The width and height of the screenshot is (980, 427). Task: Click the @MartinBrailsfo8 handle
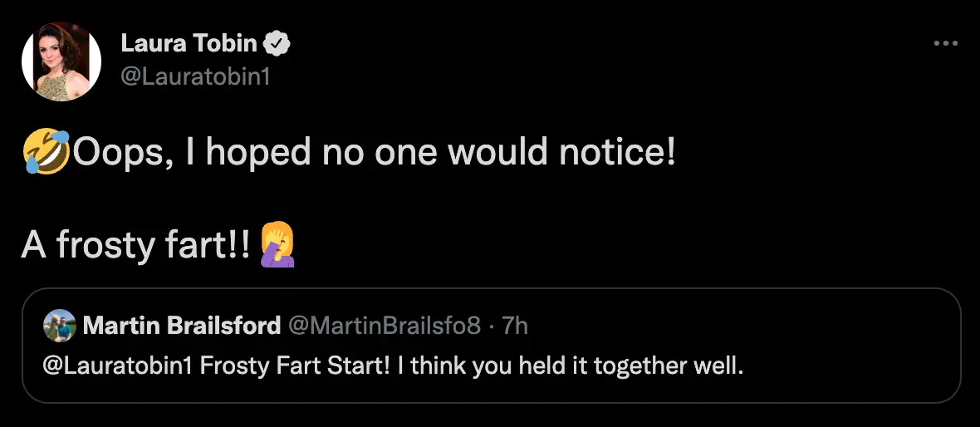tap(385, 326)
